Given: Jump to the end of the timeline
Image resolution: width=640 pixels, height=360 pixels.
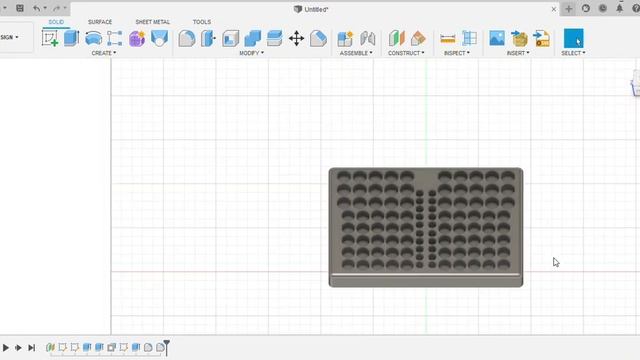Looking at the screenshot, I should pyautogui.click(x=31, y=348).
